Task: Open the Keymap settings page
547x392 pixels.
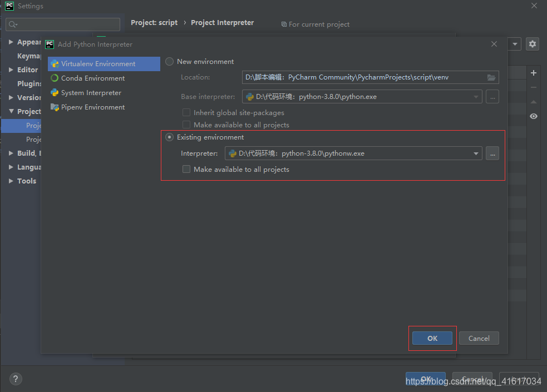Action: 29,56
